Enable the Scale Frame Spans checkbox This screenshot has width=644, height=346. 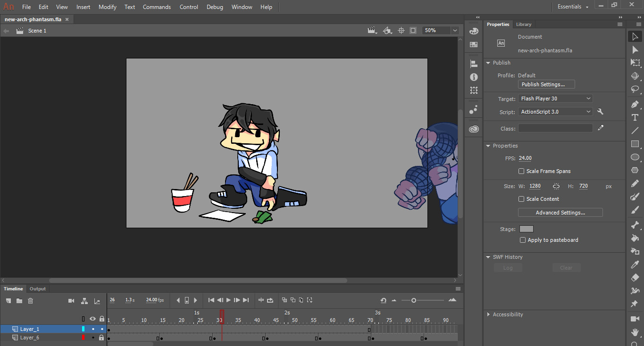click(521, 171)
